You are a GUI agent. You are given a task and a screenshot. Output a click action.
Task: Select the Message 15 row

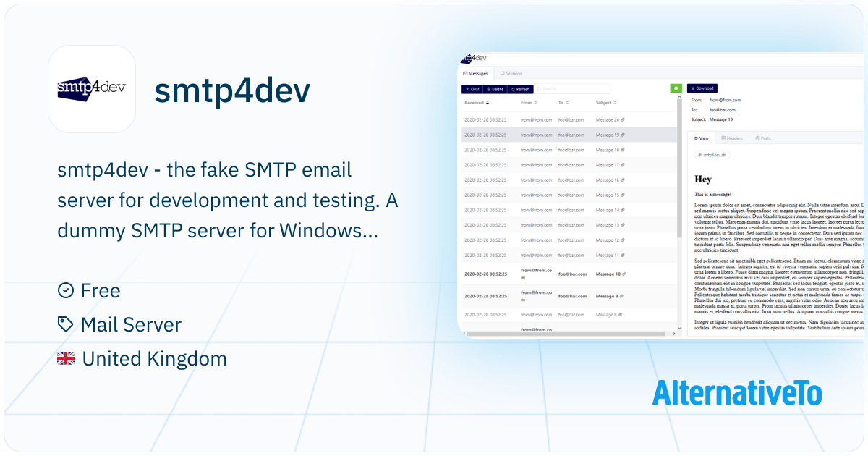[x=570, y=195]
